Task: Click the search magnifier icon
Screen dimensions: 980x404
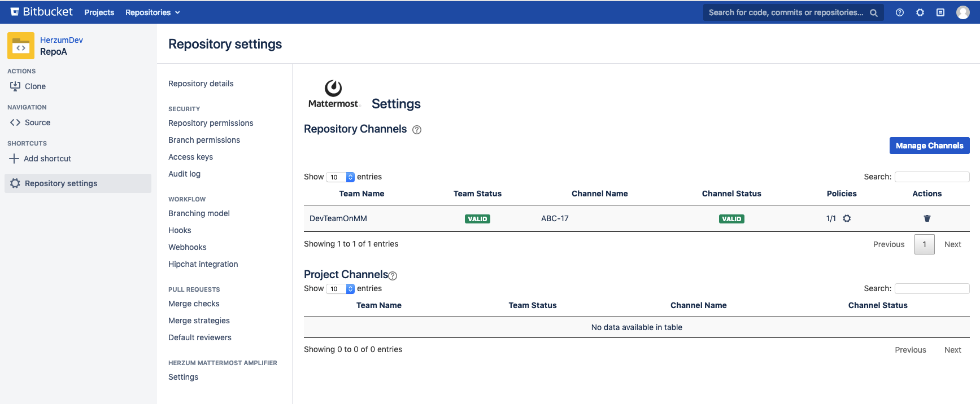Action: pos(874,13)
